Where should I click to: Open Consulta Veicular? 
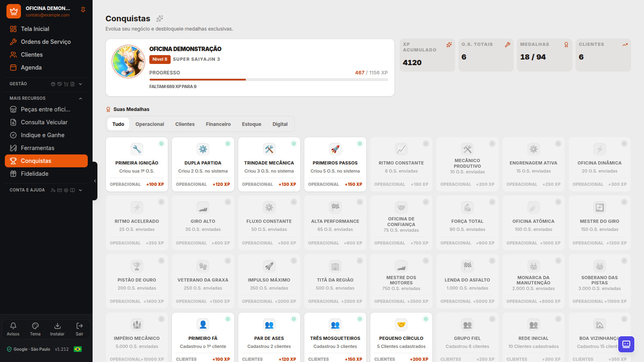pyautogui.click(x=46, y=122)
